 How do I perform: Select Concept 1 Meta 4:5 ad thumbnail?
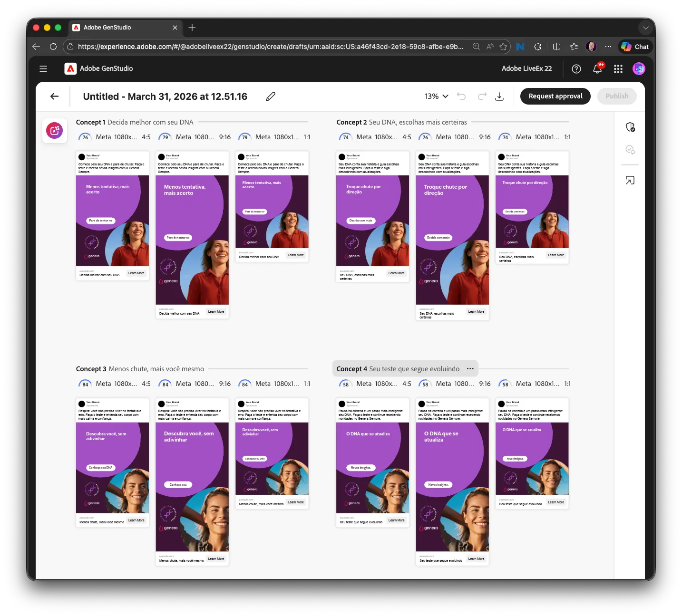pyautogui.click(x=112, y=216)
